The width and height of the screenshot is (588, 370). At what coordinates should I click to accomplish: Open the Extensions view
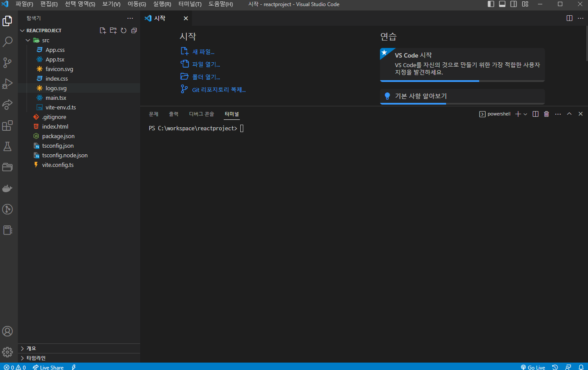tap(7, 126)
